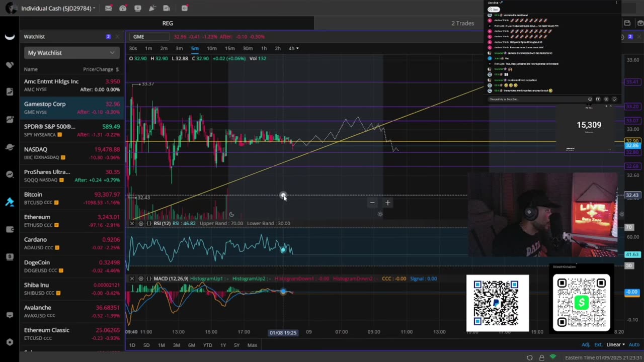Image resolution: width=644 pixels, height=362 pixels.
Task: Open the Linear scale dropdown
Action: [x=616, y=345]
